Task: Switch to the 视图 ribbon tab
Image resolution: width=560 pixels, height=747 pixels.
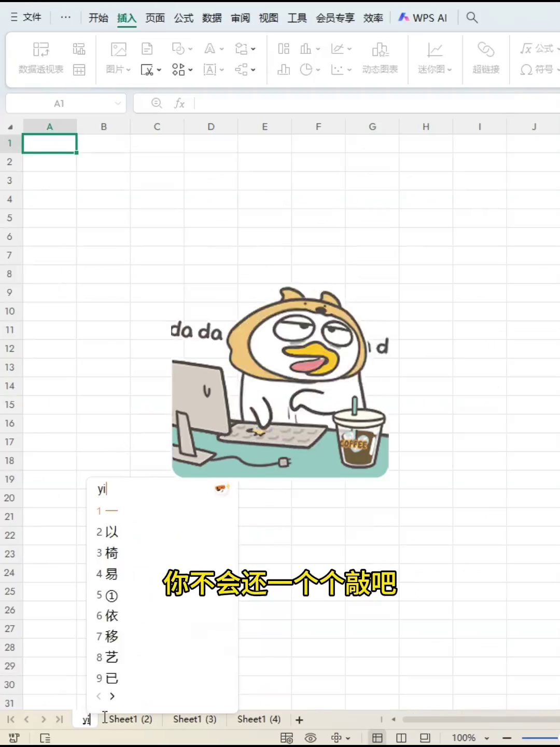Action: tap(269, 18)
